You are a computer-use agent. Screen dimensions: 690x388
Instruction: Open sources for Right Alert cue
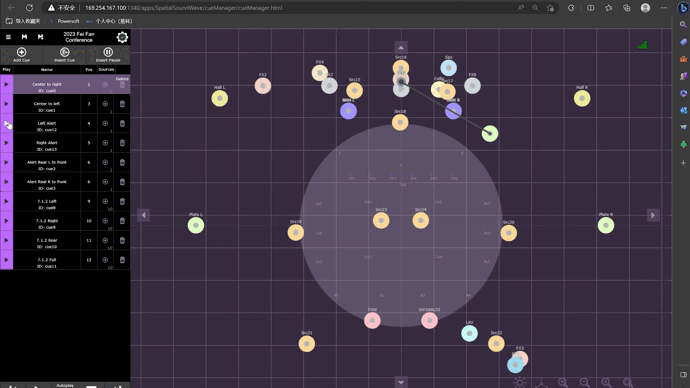coord(105,143)
